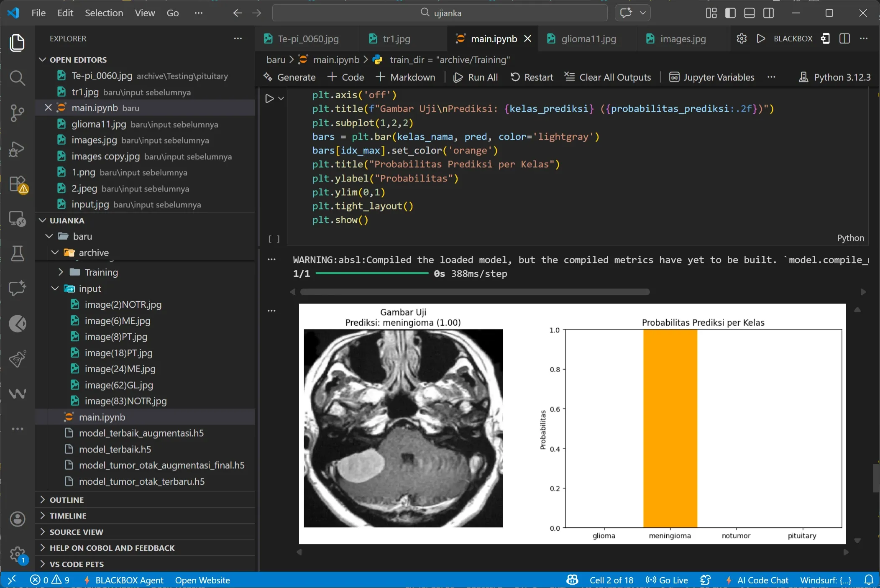
Task: Open the Source Control view
Action: [17, 113]
